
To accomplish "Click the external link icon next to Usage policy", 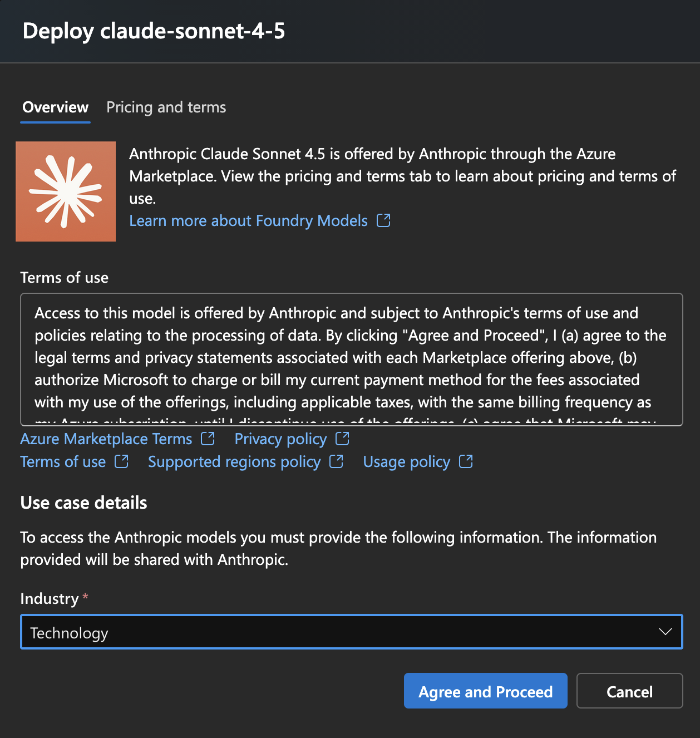I will [x=466, y=462].
